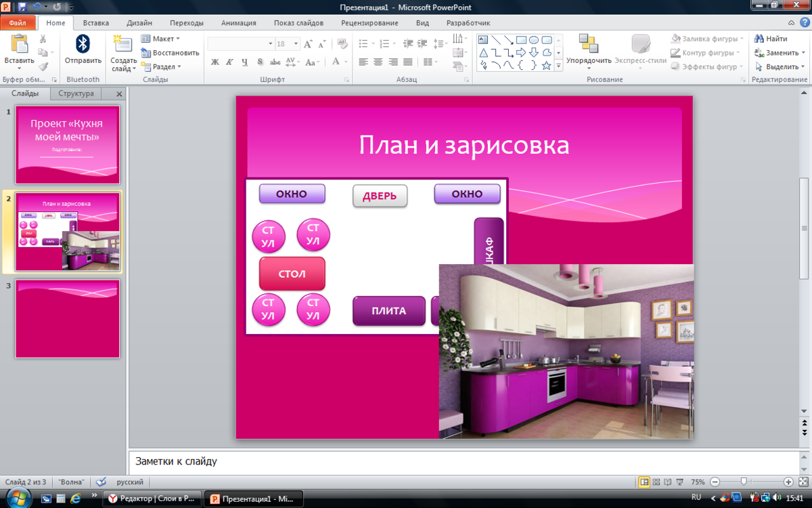Center the text in the paragraph group
This screenshot has height=508, width=812.
378,62
